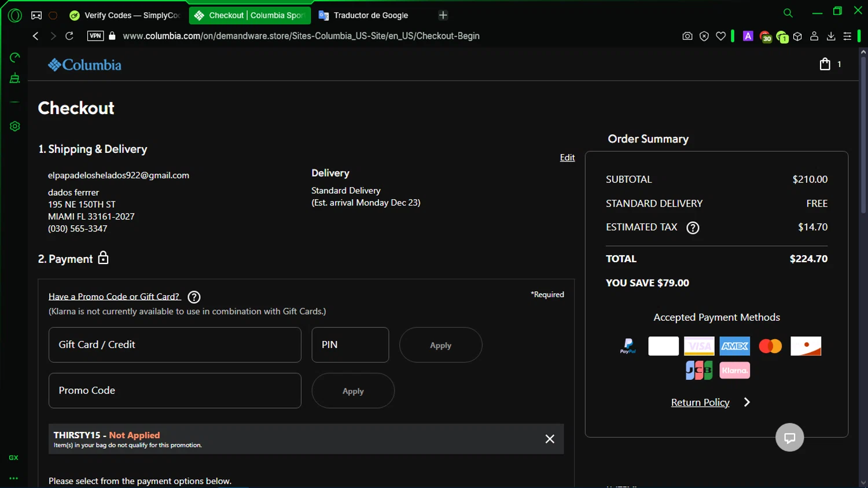Viewport: 868px width, 488px height.
Task: Open GX Control in the sidebar
Action: tap(15, 57)
